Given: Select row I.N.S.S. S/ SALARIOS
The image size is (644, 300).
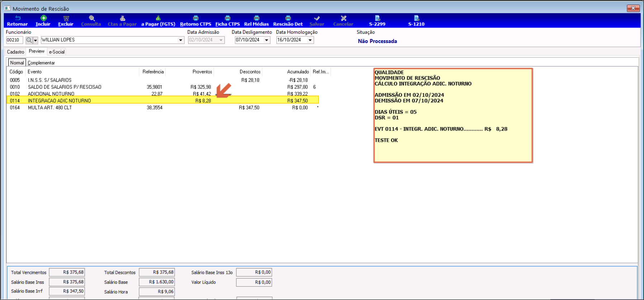Looking at the screenshot, I should (x=163, y=80).
